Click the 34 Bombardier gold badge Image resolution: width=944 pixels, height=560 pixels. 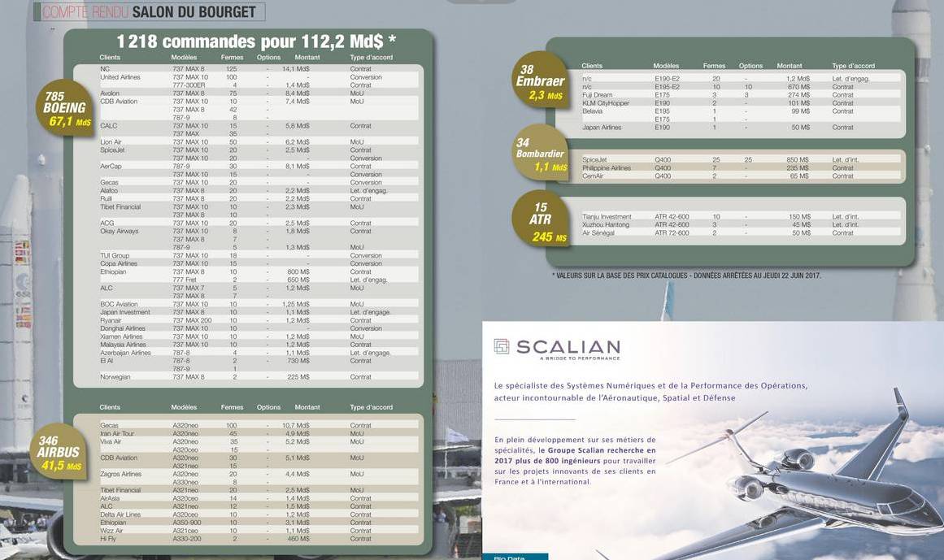pyautogui.click(x=540, y=154)
